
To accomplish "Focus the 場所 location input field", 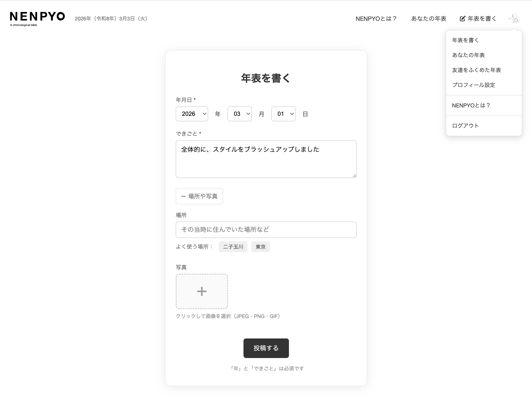I will [266, 230].
